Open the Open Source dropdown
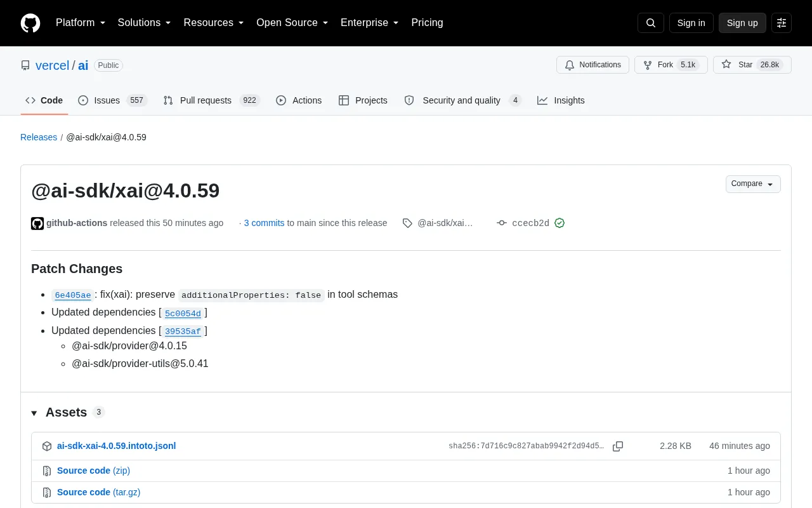812x508 pixels. [x=292, y=23]
